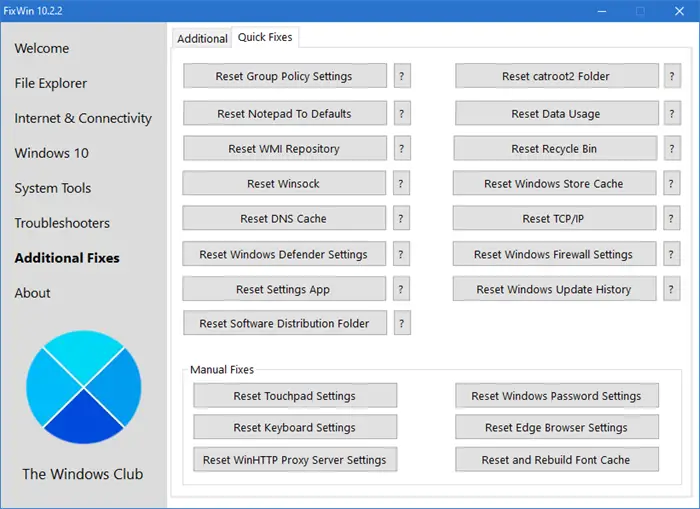Click question mark next to Reset Windows Update History
Viewport: 700px width, 509px height.
[671, 289]
